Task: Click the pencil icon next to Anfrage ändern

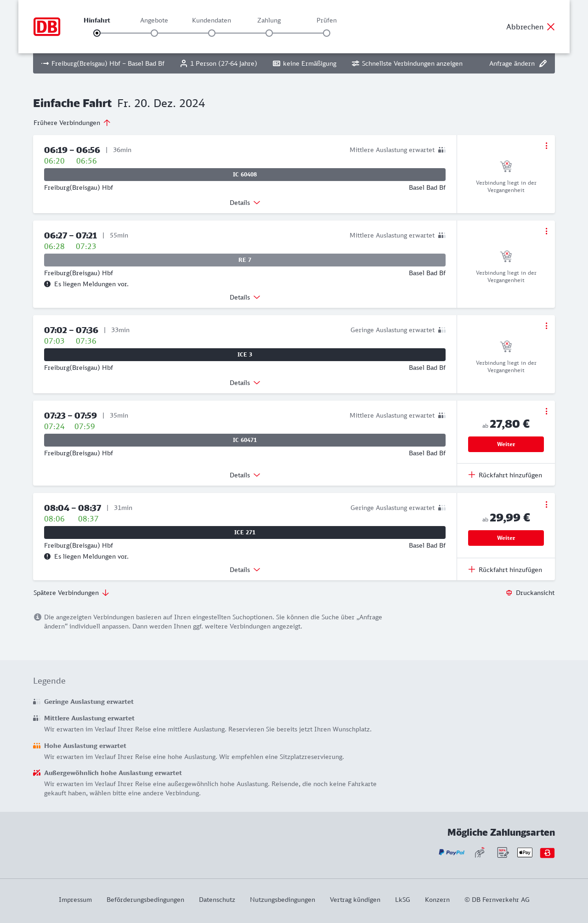Action: pos(543,63)
